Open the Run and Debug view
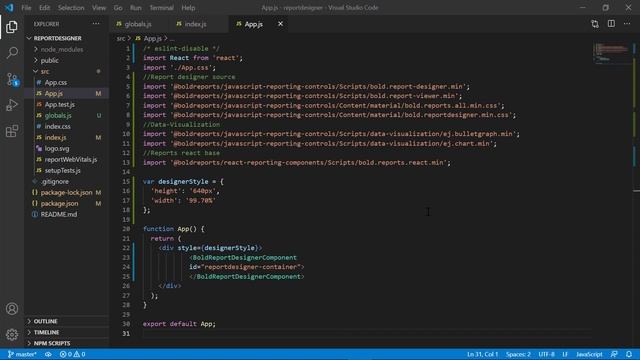640x360 pixels. coord(12,105)
